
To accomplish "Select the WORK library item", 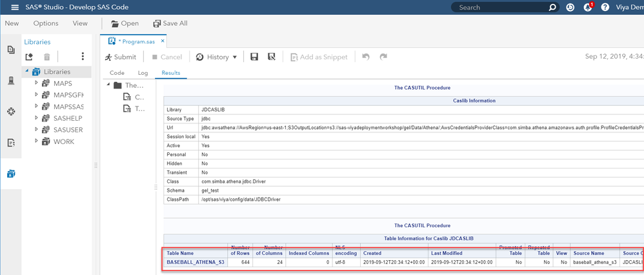I will pos(64,141).
